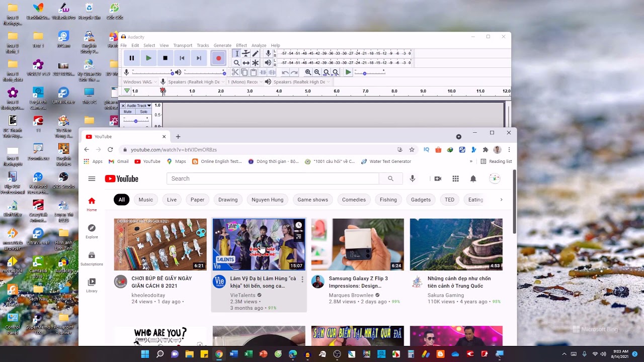Click Audacity Fit selection to width icon
The image size is (644, 362).
point(326,72)
